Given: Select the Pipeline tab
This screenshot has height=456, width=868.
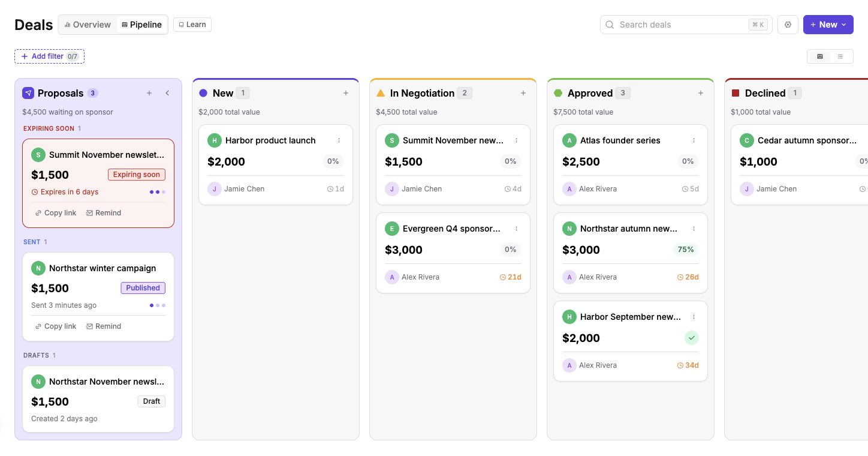Looking at the screenshot, I should [141, 25].
